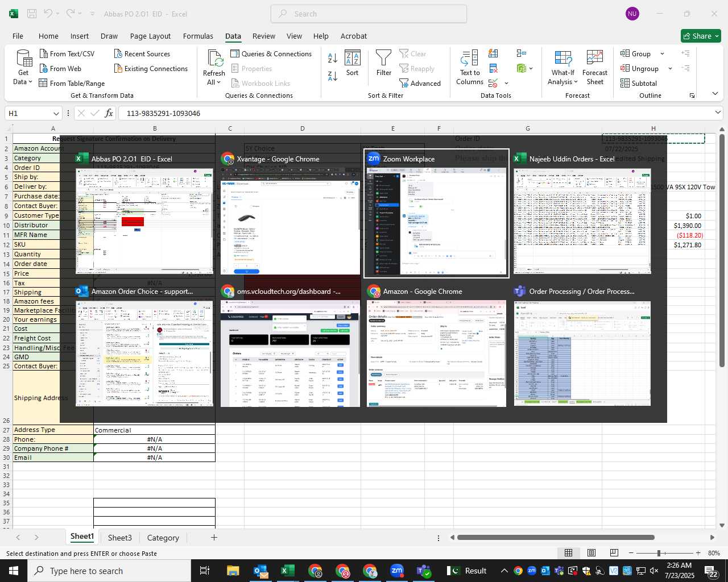The image size is (728, 582).
Task: Launch Text to Columns wizard
Action: [470, 68]
